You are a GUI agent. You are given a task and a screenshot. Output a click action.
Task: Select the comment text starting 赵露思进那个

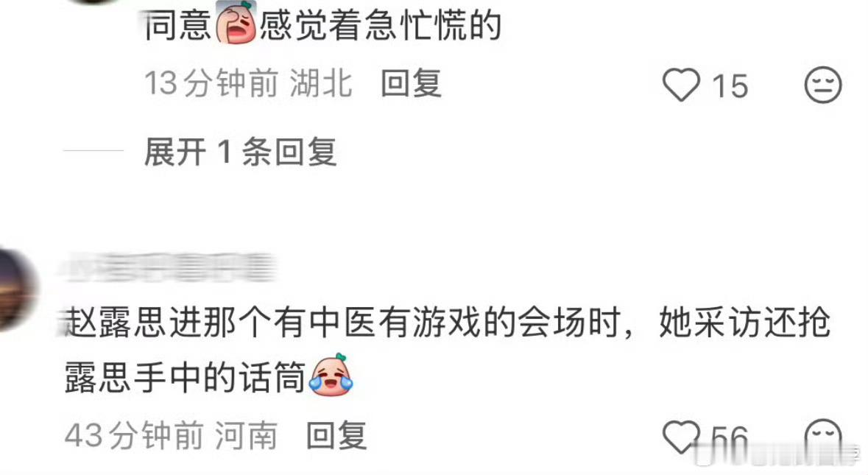[x=448, y=350]
